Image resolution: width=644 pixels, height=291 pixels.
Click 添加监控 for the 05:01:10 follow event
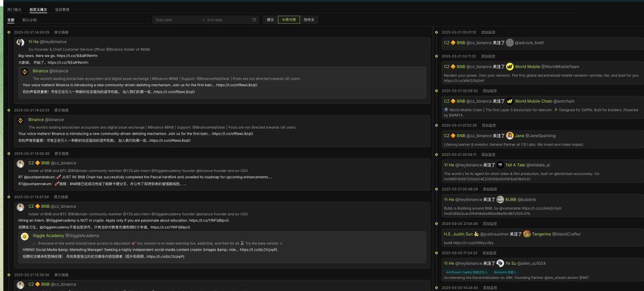488,32
